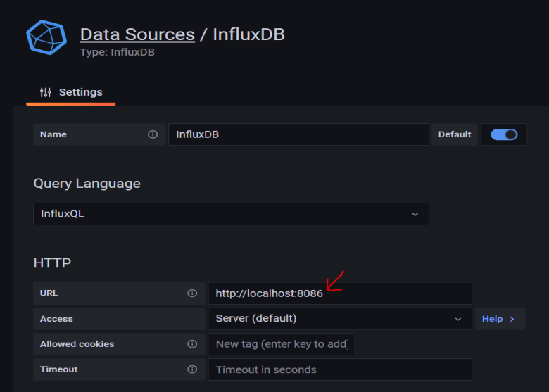Click the sliders icon on Settings tab
This screenshot has width=549, height=392.
pos(46,92)
